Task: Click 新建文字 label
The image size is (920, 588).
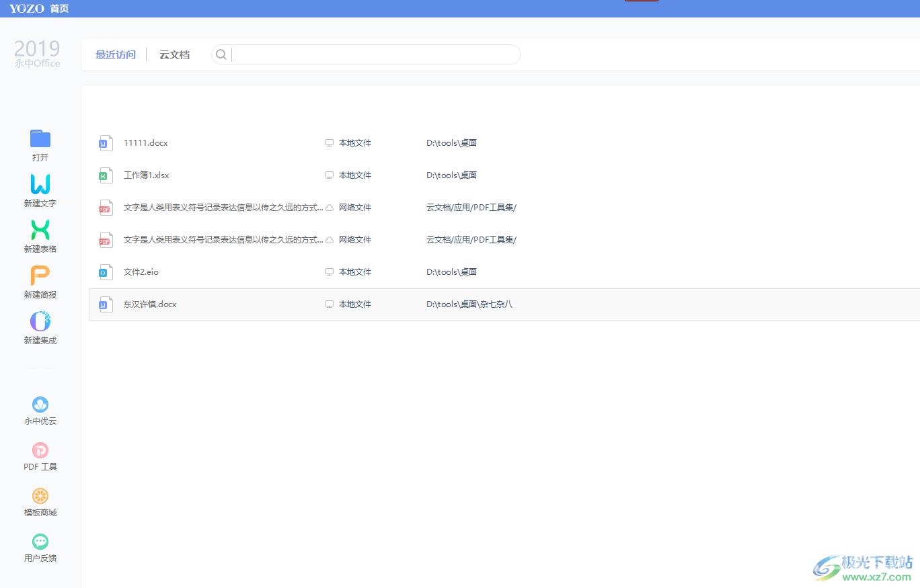Action: coord(40,203)
